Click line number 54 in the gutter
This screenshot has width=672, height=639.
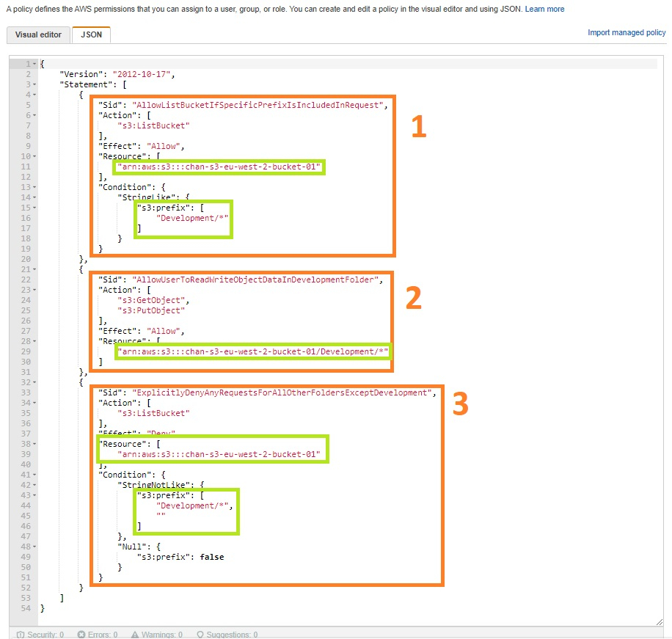[x=26, y=608]
